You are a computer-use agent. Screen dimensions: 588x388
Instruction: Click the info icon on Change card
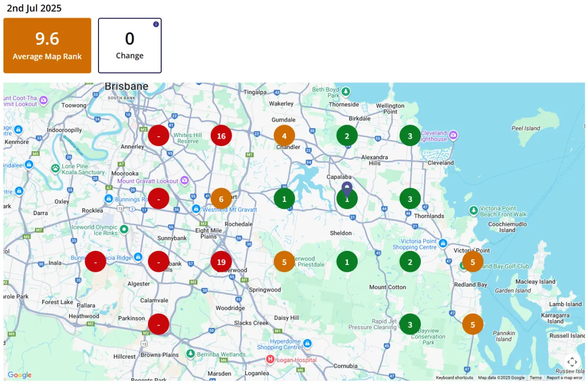(x=156, y=24)
